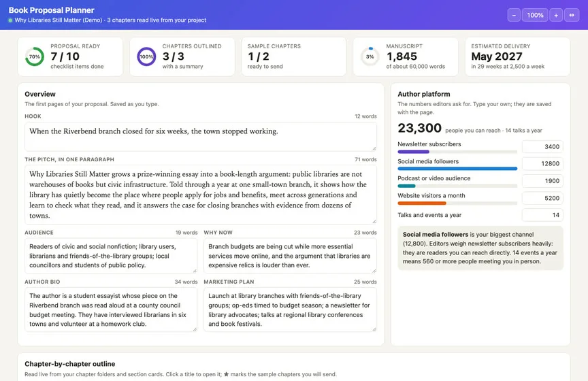
Task: Zoom in with the plus button
Action: [556, 16]
